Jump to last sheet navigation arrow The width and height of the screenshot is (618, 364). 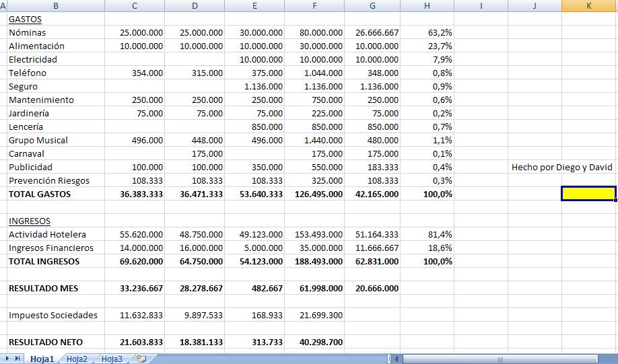(18, 358)
